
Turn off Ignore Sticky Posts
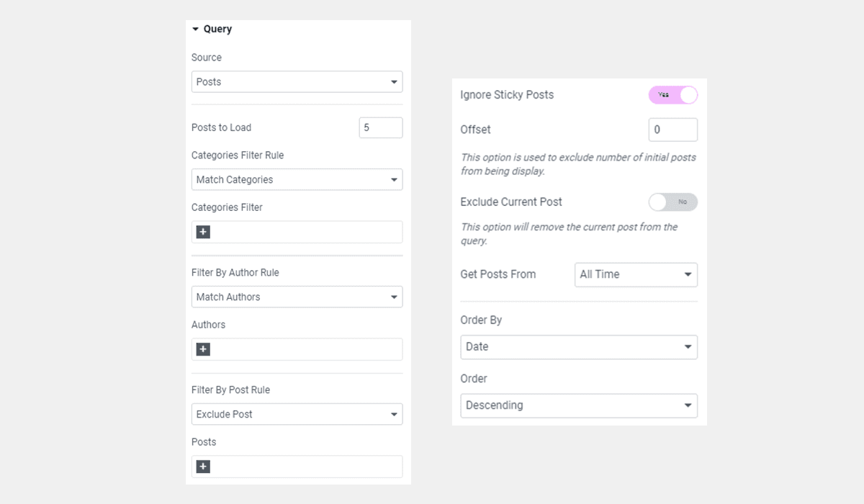click(672, 94)
